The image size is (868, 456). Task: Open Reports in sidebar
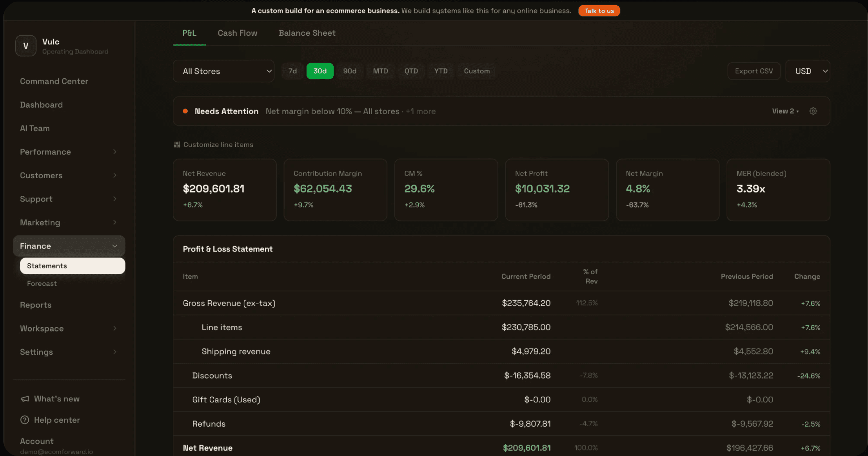click(36, 305)
